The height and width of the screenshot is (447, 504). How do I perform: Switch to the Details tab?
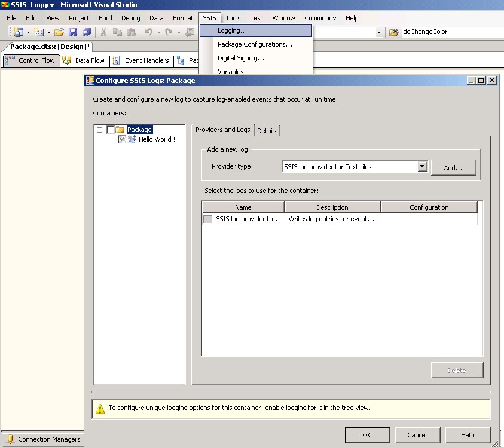267,131
